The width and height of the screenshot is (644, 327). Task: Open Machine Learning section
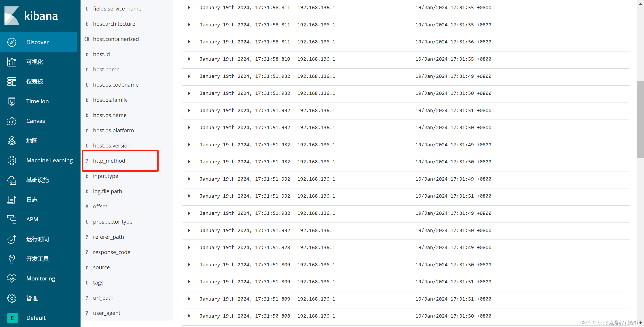pos(40,160)
